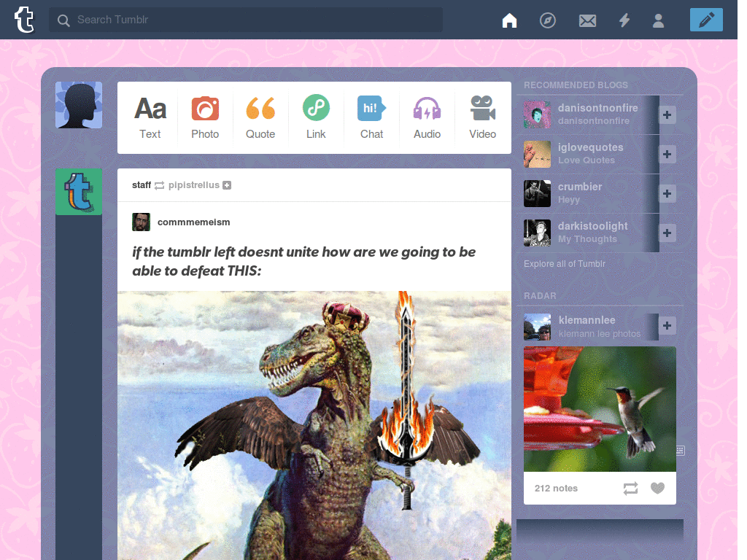Open the iglovequotes recommended blog

[x=590, y=147]
